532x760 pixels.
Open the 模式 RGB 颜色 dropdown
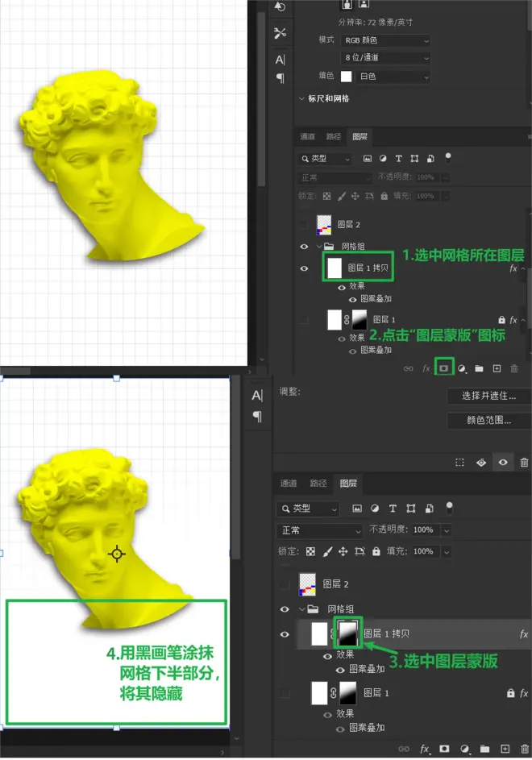point(385,41)
